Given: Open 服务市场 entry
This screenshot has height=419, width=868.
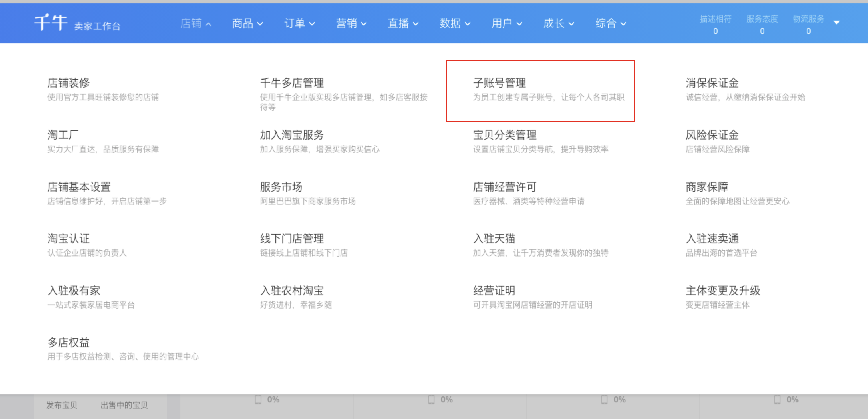Looking at the screenshot, I should pos(281,187).
